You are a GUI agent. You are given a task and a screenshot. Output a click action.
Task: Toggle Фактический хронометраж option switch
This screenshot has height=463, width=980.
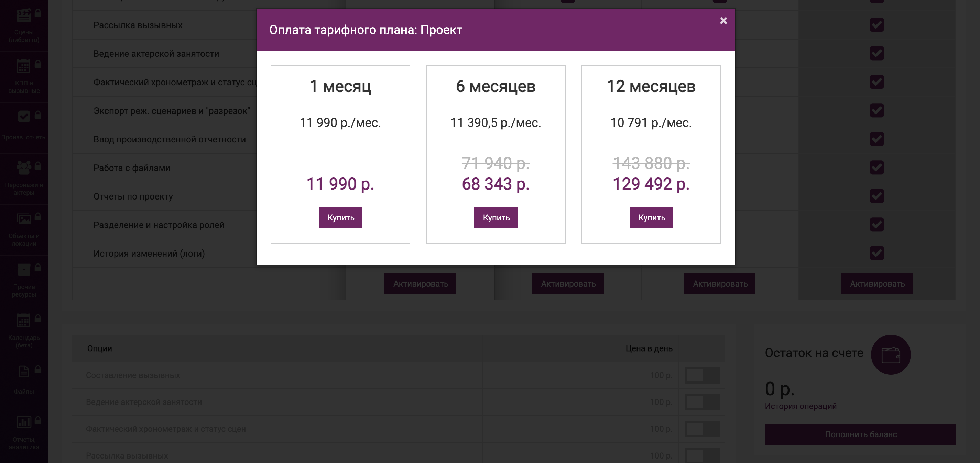point(702,429)
